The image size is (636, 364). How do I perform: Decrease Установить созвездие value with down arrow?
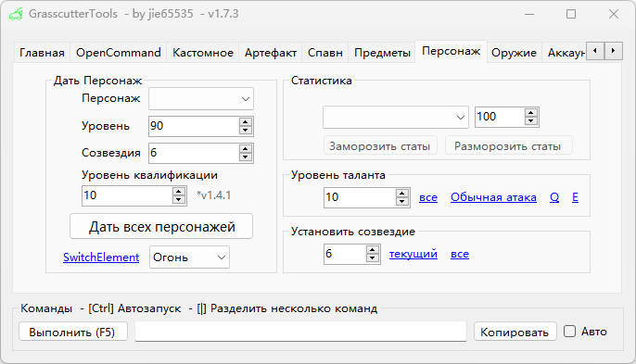[372, 258]
